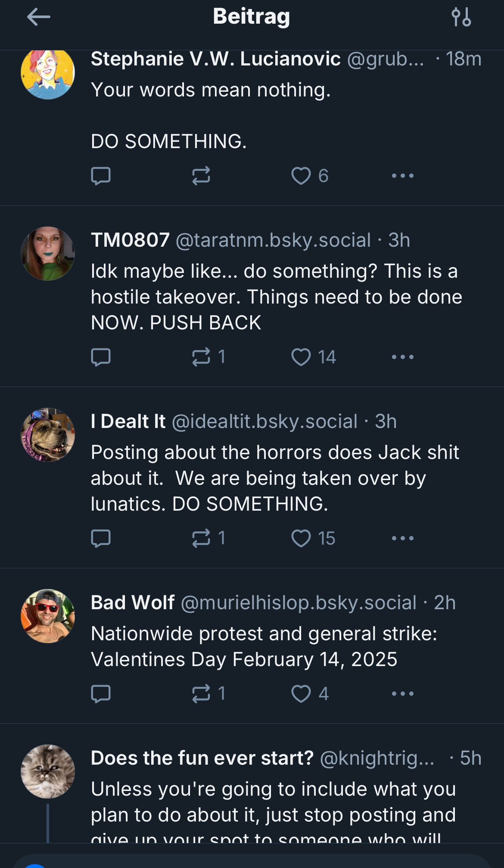Open Stephanie V.W. Lucianovic's illustrated avatar

[x=48, y=74]
